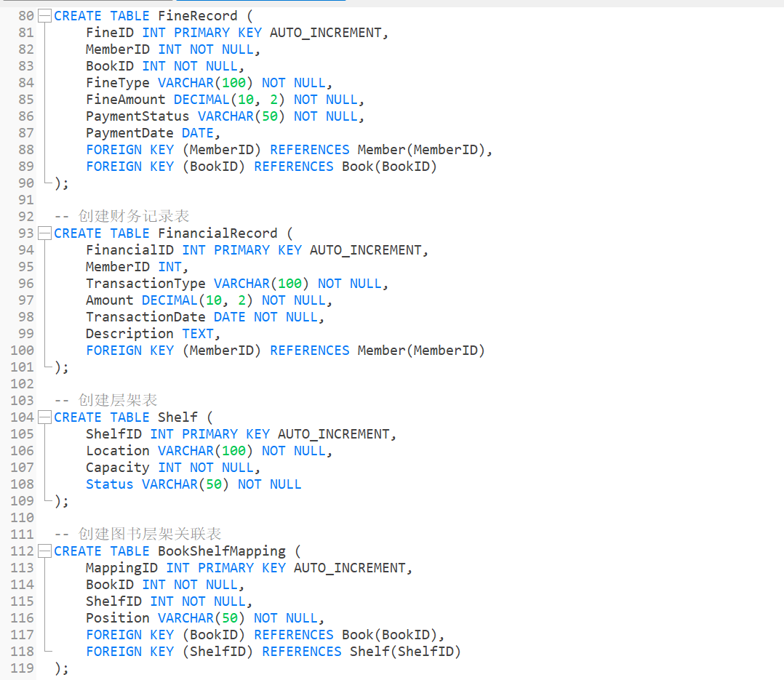Viewport: 784px width, 680px height.
Task: Click the Location column name
Action: pyautogui.click(x=118, y=450)
